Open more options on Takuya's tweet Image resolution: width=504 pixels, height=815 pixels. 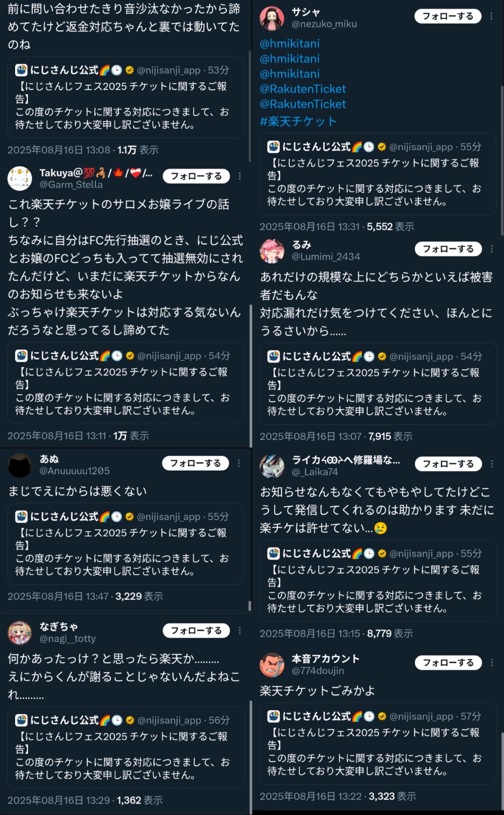click(x=240, y=176)
